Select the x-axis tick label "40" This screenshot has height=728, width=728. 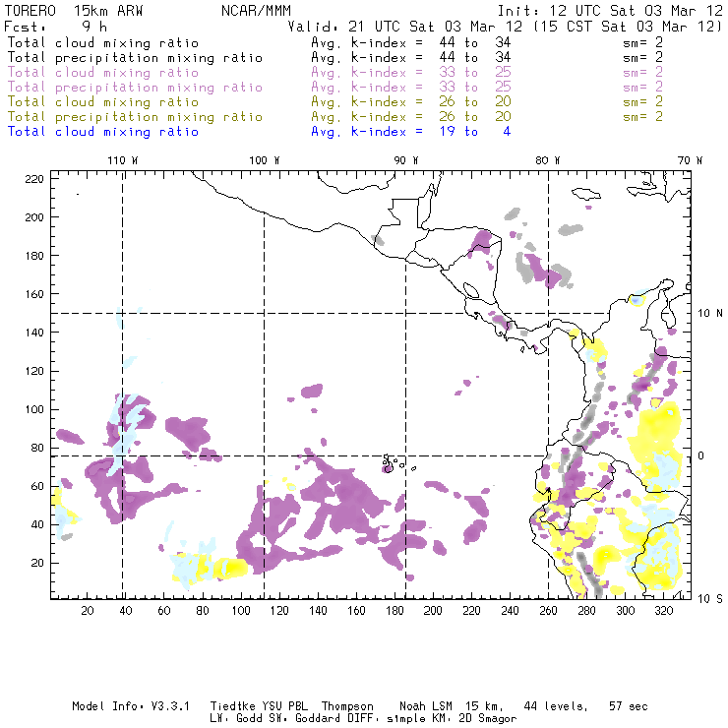click(x=126, y=611)
